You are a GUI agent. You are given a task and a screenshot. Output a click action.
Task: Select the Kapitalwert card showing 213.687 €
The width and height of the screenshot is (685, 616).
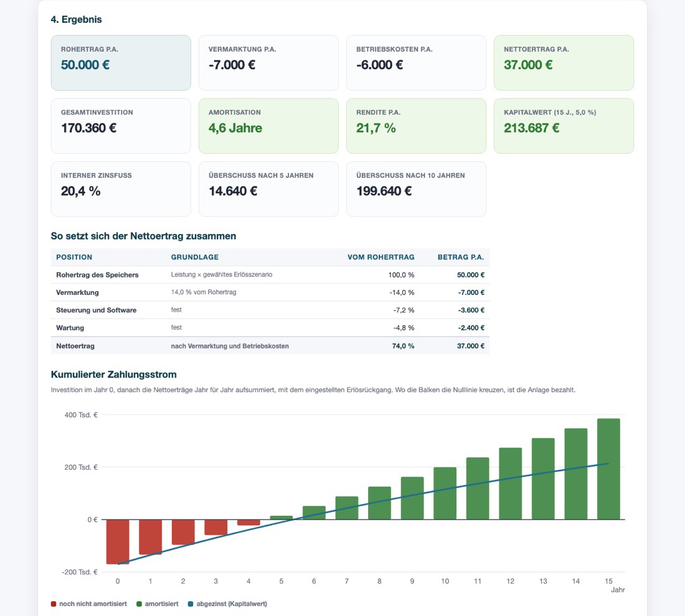tap(564, 126)
